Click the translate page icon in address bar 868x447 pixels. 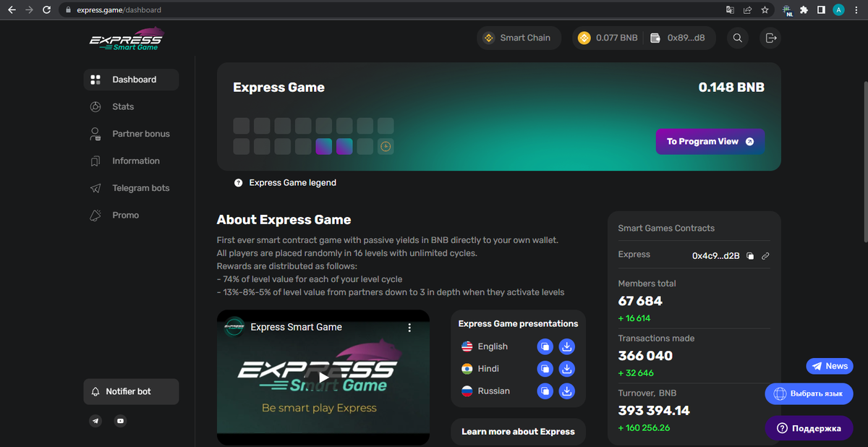pyautogui.click(x=730, y=10)
